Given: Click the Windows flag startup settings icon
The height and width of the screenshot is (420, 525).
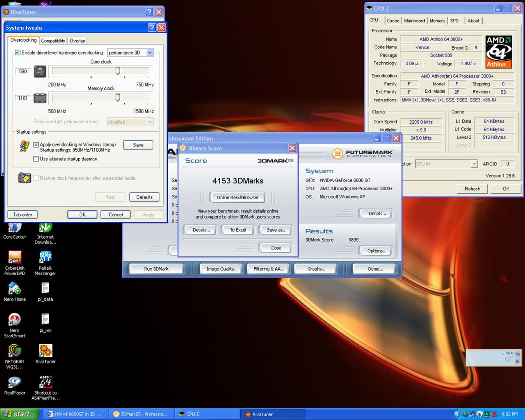Looking at the screenshot, I should click(x=24, y=146).
